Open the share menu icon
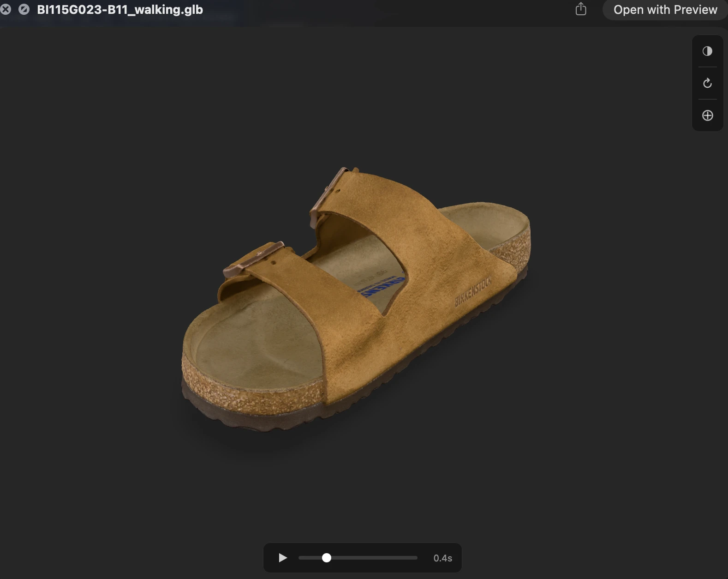Viewport: 728px width, 579px height. (x=581, y=9)
